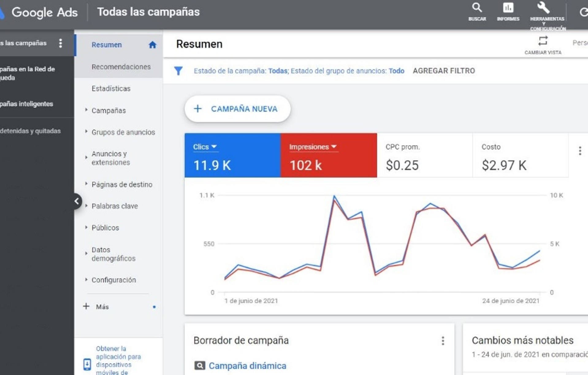
Task: Open Estadísticas in the sidebar
Action: [111, 89]
